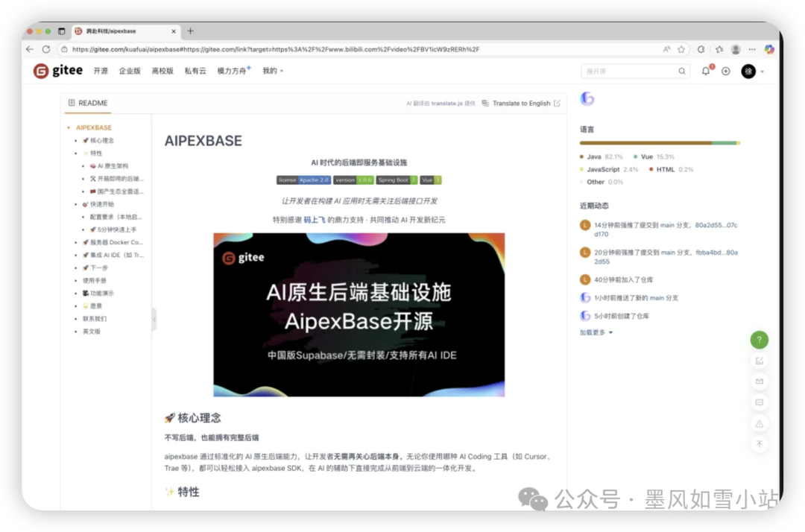Expand 加载更多 under recent activity
The height and width of the screenshot is (532, 805).
click(x=591, y=332)
